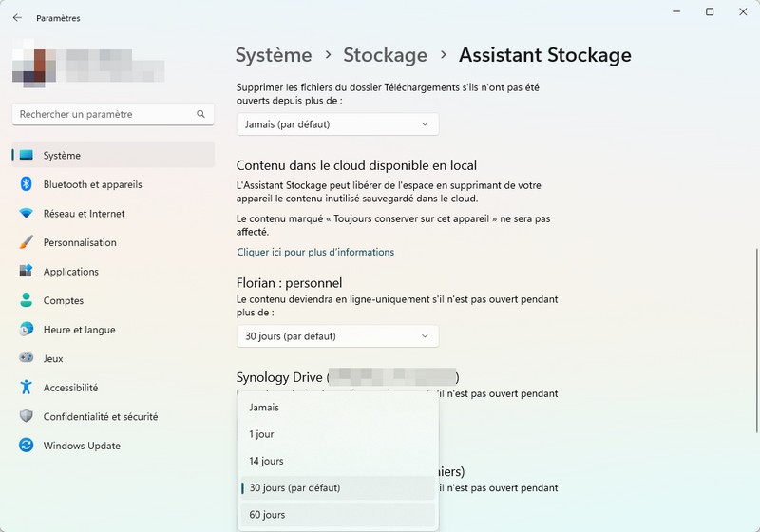Open the Téléchargements 'Jamais (par défaut)' dropdown
The width and height of the screenshot is (760, 532).
coord(337,124)
